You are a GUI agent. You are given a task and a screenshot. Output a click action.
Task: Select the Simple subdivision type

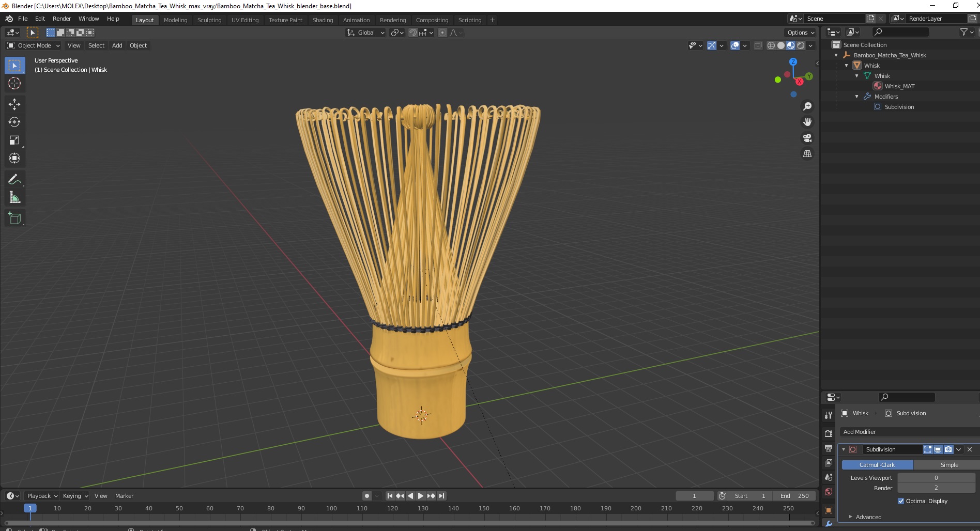946,465
